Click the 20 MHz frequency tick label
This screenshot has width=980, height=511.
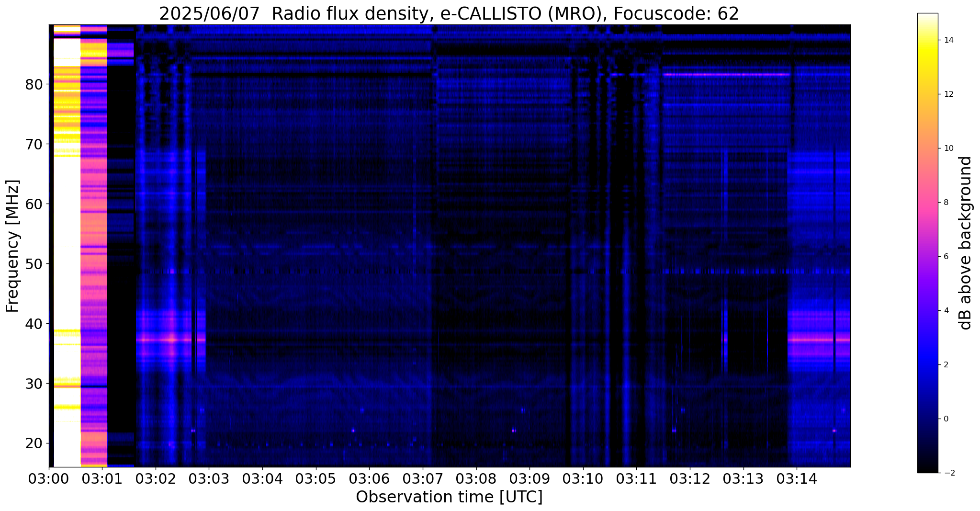pos(34,443)
